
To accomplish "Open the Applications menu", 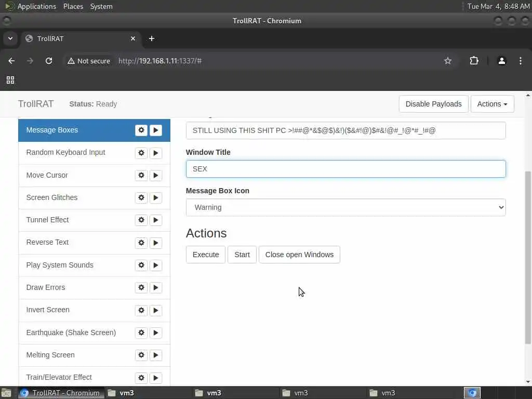I will coord(37,6).
